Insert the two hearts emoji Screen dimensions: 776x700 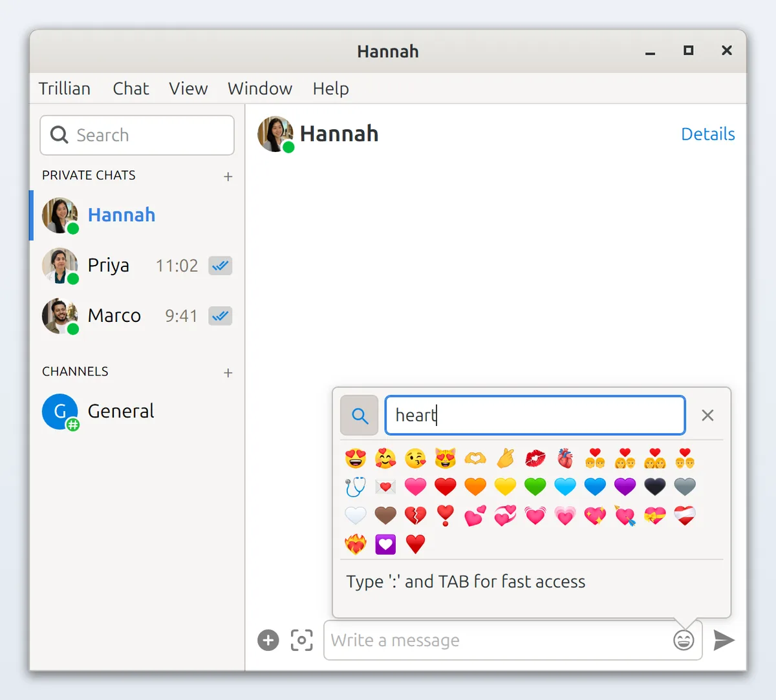tap(475, 515)
